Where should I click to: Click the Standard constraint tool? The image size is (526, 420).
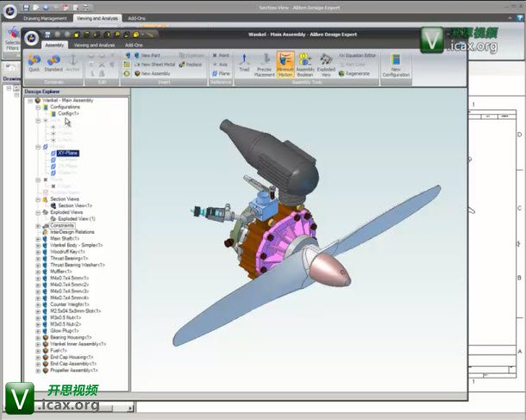click(x=53, y=63)
